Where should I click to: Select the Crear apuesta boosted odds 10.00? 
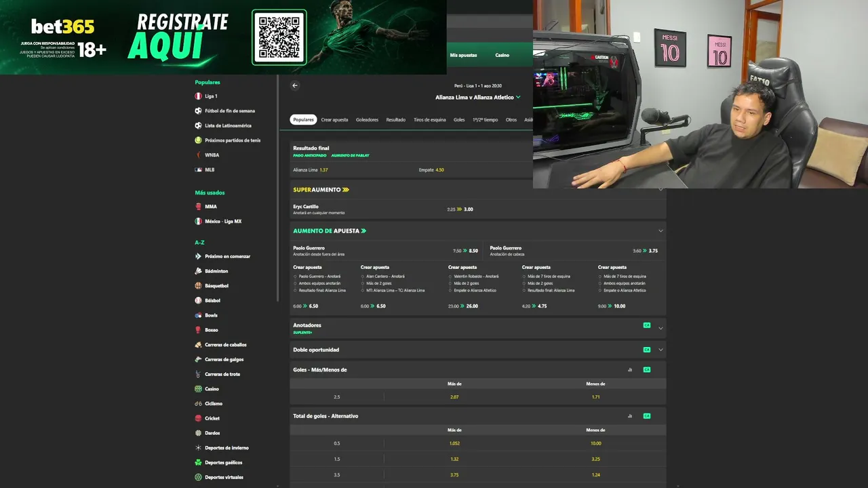tap(619, 306)
